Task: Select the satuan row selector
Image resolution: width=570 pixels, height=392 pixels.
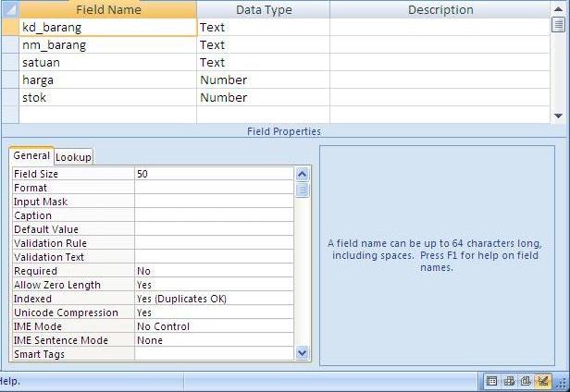Action: 10,63
